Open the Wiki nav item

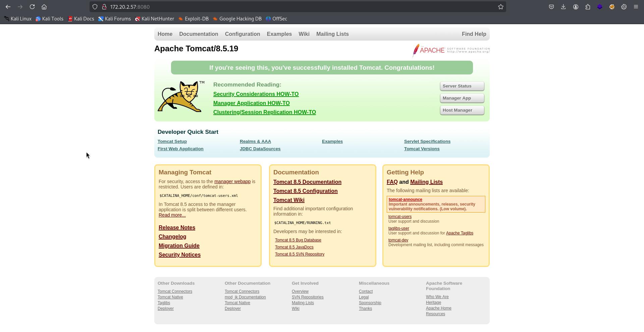[304, 34]
